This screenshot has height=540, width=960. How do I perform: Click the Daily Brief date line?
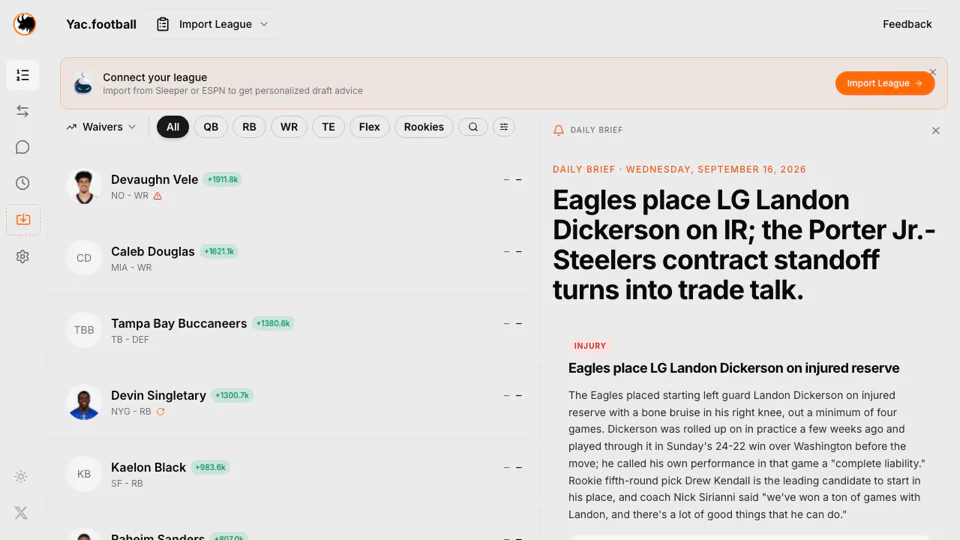[679, 170]
